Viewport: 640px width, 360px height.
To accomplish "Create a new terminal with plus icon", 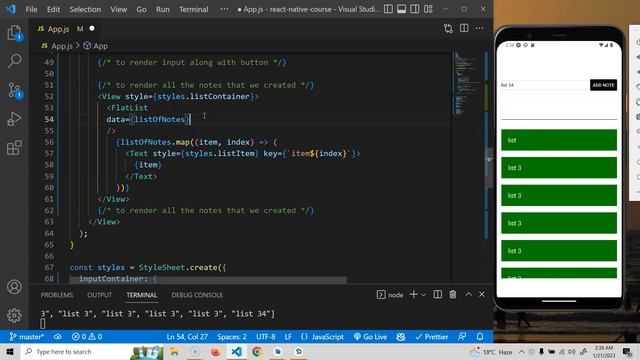I will tap(413, 294).
